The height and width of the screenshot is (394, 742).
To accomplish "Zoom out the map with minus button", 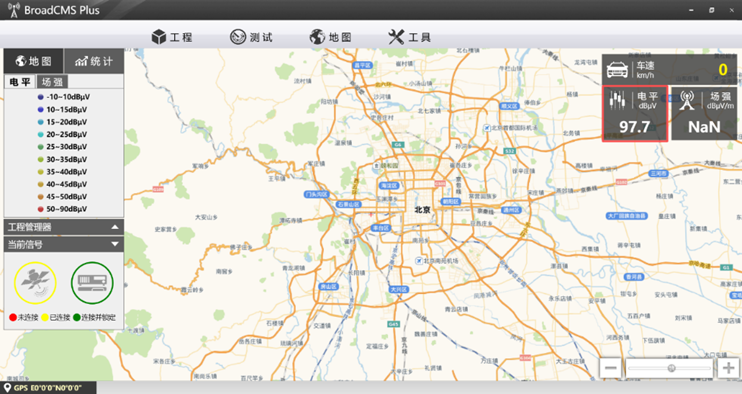I will tap(610, 368).
